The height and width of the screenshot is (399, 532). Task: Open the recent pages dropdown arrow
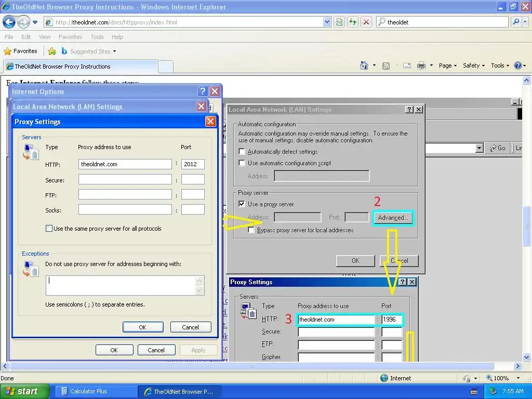pos(35,22)
